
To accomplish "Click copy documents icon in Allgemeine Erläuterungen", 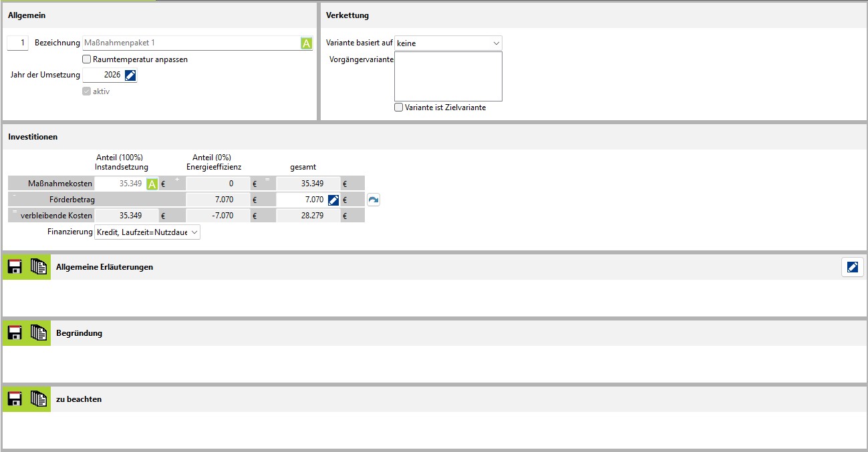I will click(39, 267).
